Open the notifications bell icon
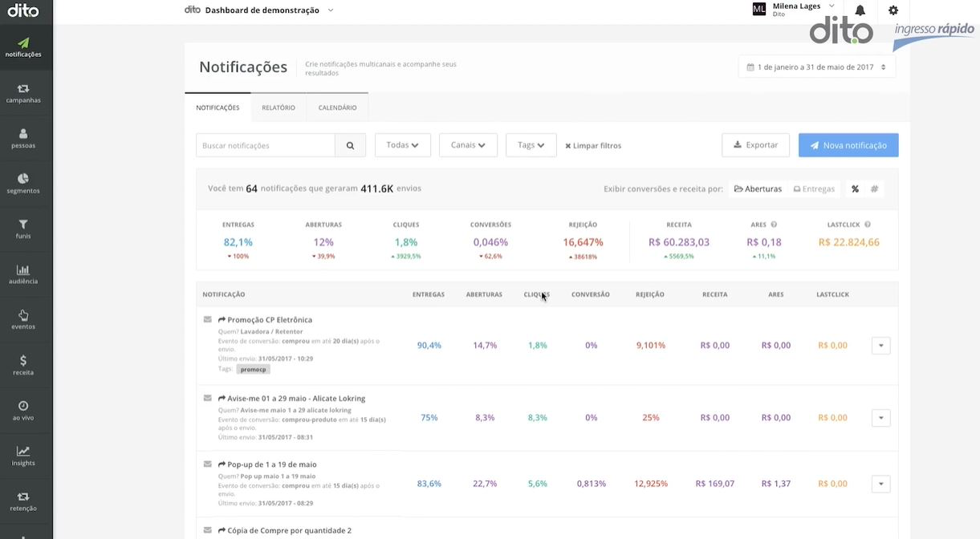This screenshot has height=539, width=980. pyautogui.click(x=858, y=10)
